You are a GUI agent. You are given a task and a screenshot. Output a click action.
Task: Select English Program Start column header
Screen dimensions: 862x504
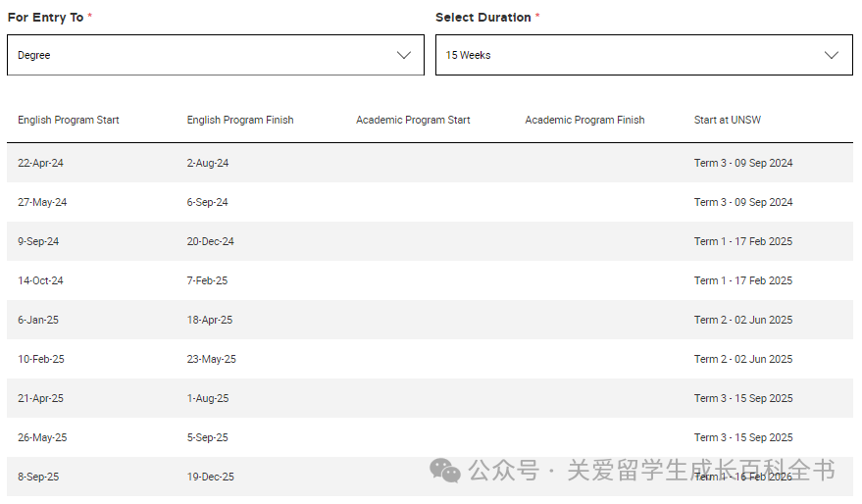[x=69, y=120]
